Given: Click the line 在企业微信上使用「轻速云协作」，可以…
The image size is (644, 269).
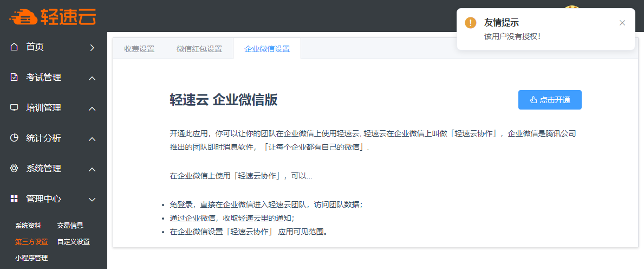Looking at the screenshot, I should click(240, 176).
